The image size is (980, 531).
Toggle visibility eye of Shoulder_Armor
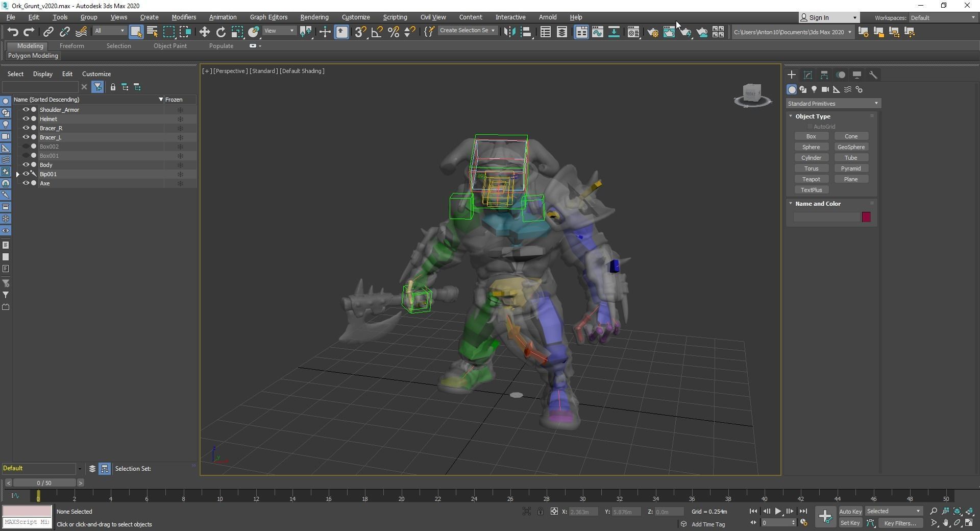tap(26, 110)
